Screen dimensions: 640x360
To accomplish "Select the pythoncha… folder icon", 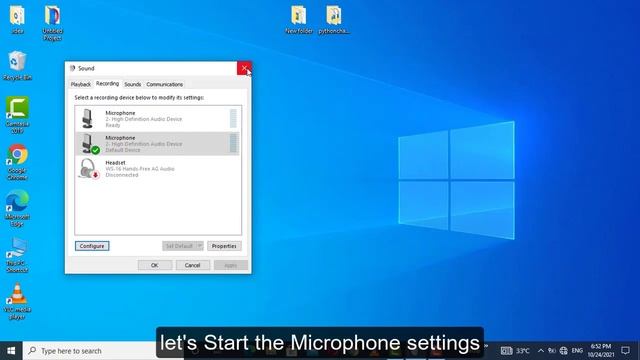I will click(x=334, y=19).
